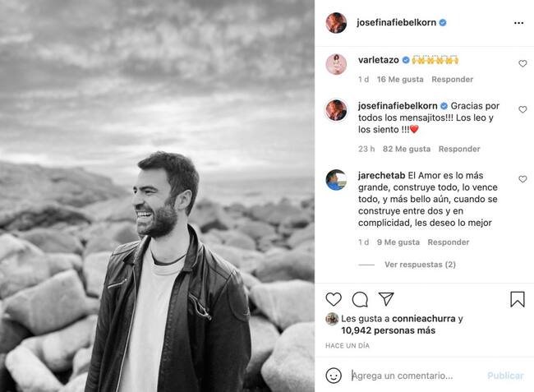Click Responder under josefinafiebelkorn's comment
This screenshot has width=534, height=392.
point(459,149)
